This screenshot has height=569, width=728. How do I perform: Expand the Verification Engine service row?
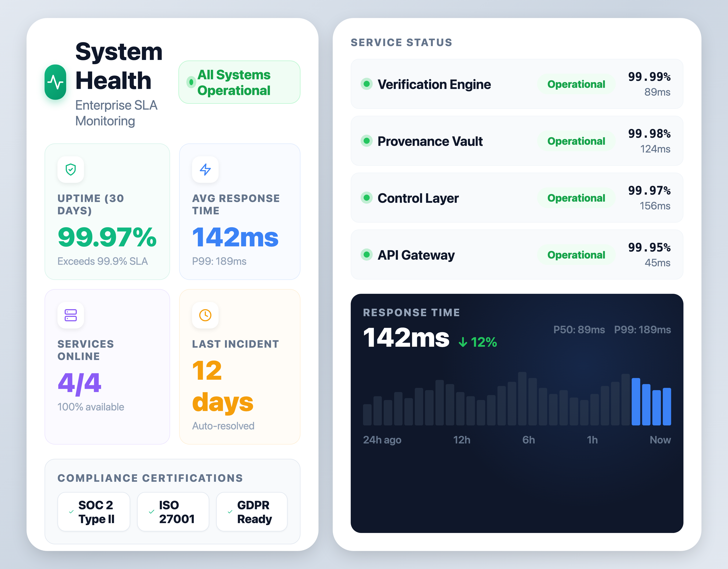pyautogui.click(x=517, y=84)
